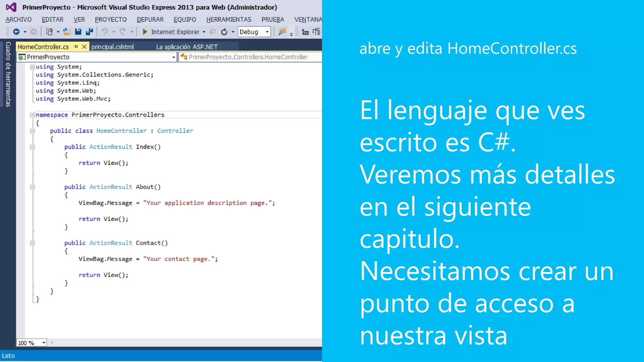This screenshot has height=362, width=644.
Task: Start debugging with green play arrow
Action: pyautogui.click(x=145, y=32)
